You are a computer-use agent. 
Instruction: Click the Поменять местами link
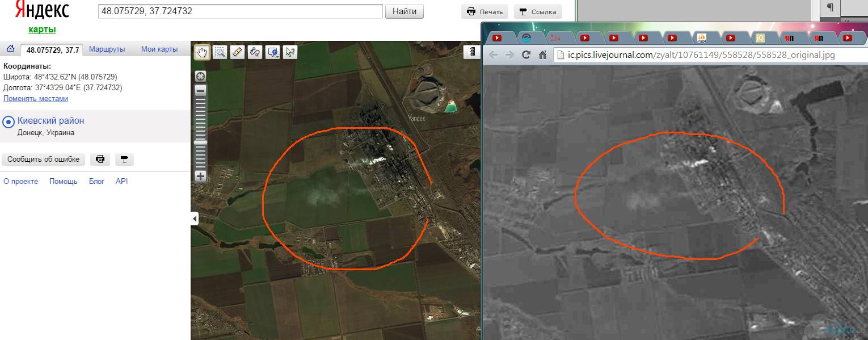pos(36,98)
